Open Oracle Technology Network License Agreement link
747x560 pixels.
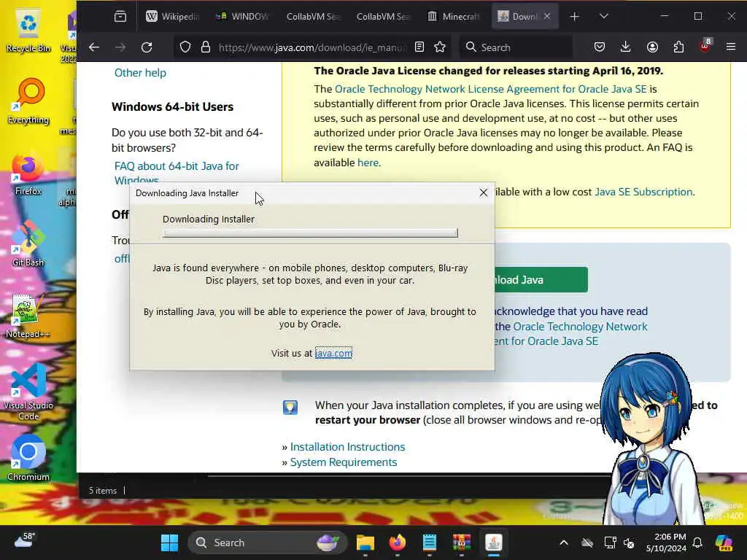491,89
